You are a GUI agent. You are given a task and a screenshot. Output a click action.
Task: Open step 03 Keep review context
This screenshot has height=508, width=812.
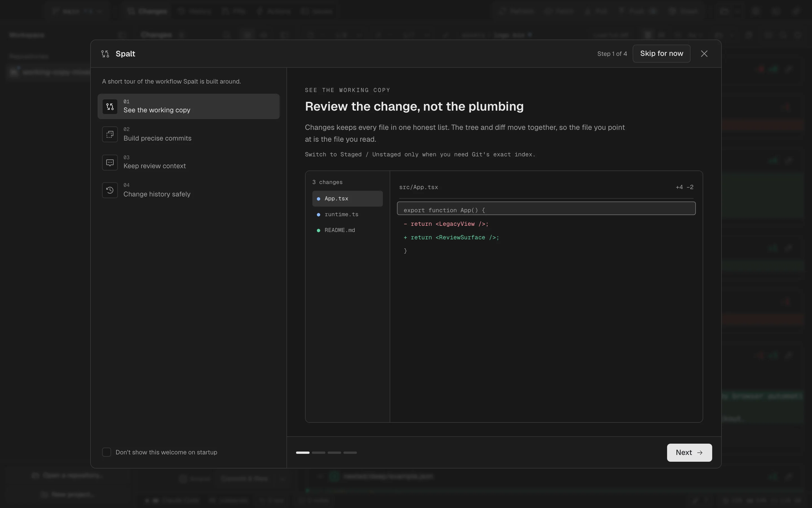189,162
